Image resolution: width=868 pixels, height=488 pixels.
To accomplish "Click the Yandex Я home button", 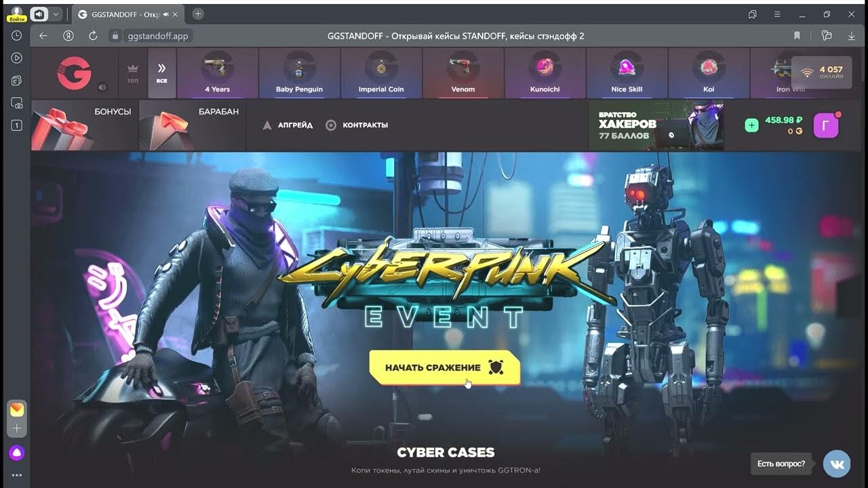I will tap(68, 36).
